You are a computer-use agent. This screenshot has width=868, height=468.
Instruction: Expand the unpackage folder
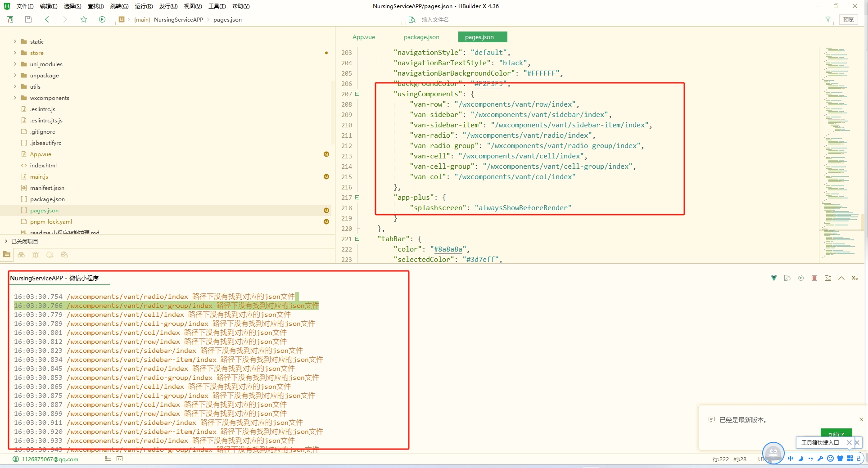tap(15, 75)
